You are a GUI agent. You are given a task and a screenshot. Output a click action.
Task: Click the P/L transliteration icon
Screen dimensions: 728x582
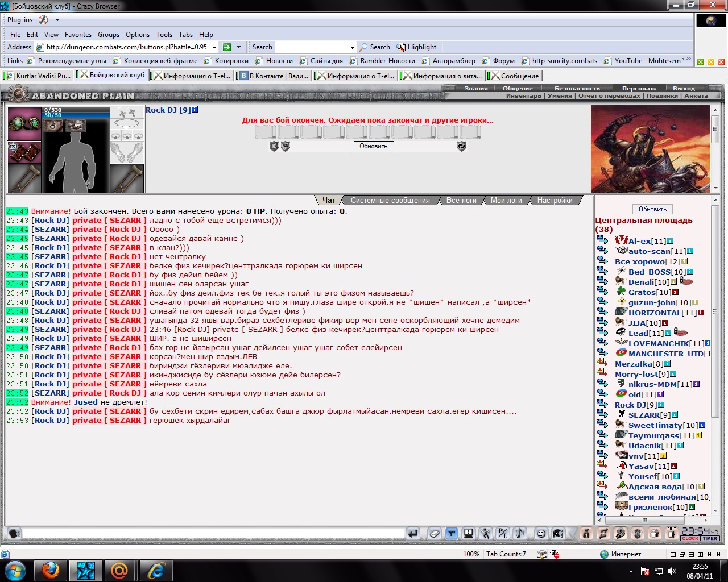[x=502, y=533]
